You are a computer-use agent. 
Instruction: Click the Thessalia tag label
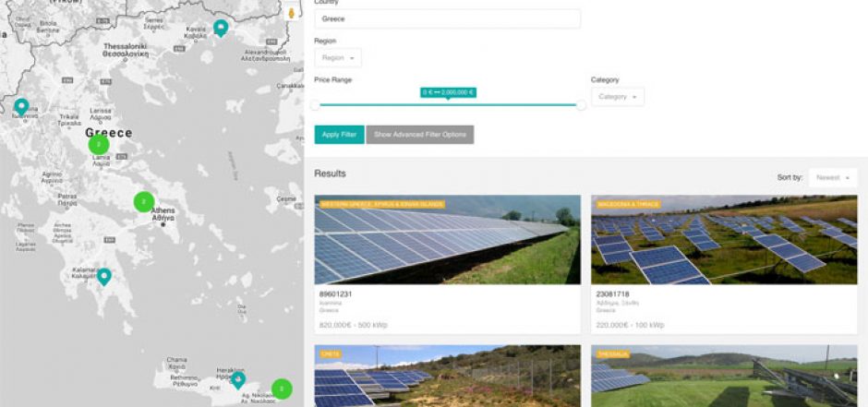click(613, 353)
